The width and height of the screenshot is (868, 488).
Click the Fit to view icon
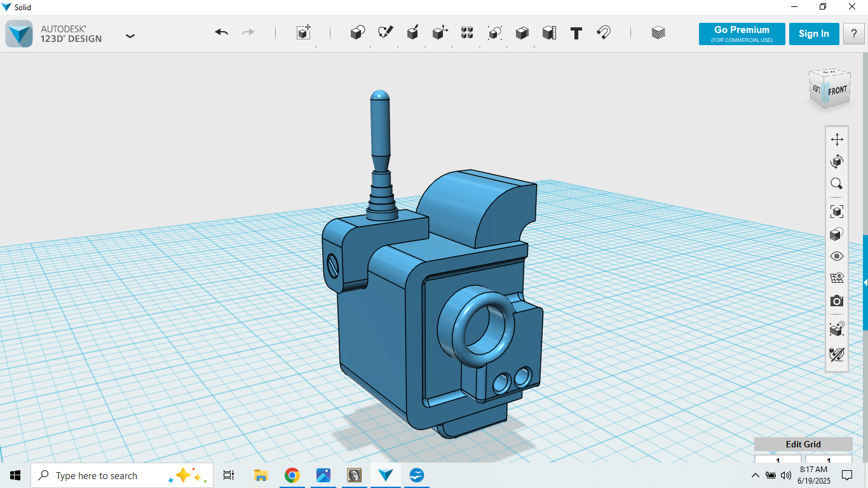(x=837, y=212)
